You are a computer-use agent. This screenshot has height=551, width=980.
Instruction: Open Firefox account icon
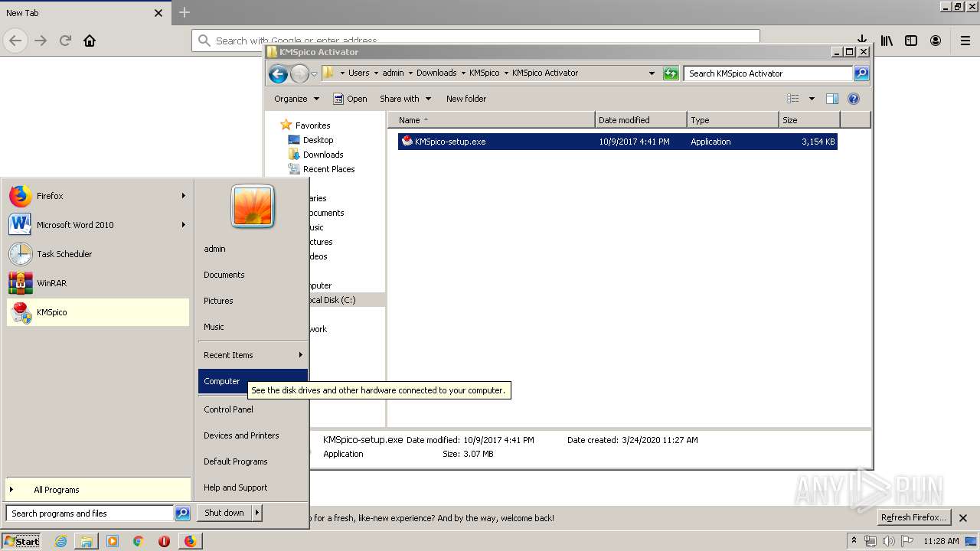(936, 41)
